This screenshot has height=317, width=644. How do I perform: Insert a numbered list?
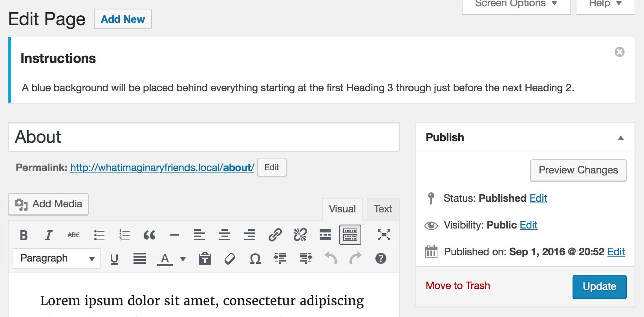(124, 235)
